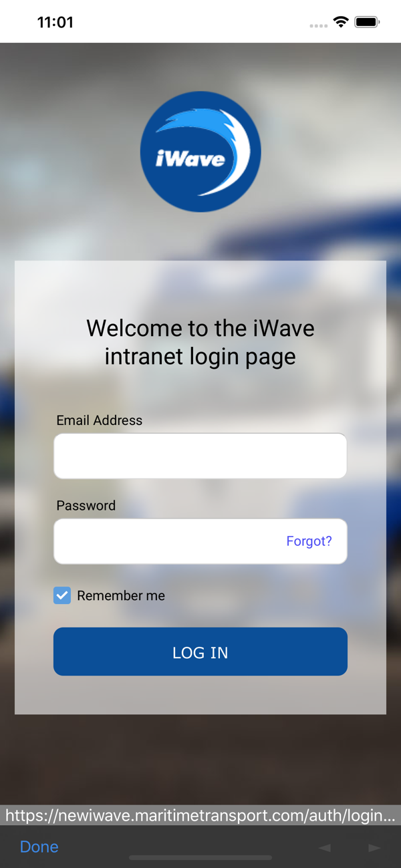Tap the cellular signal dots
The image size is (401, 868).
tap(319, 25)
